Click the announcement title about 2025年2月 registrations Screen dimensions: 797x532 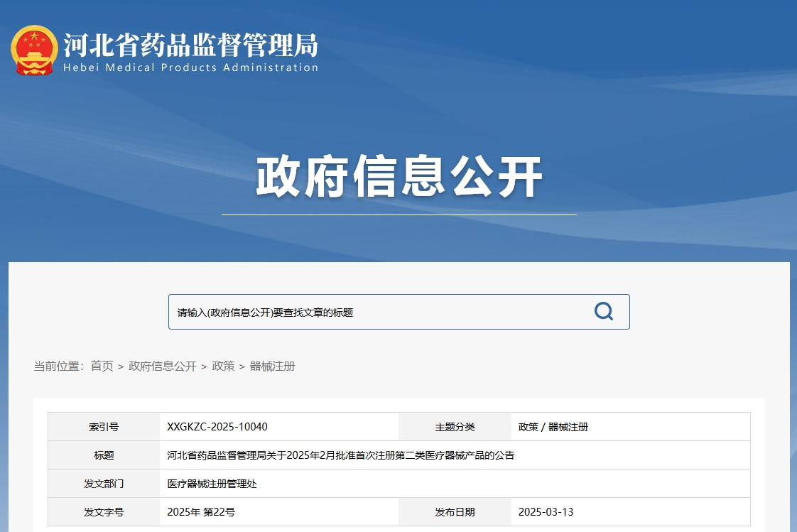(x=340, y=455)
